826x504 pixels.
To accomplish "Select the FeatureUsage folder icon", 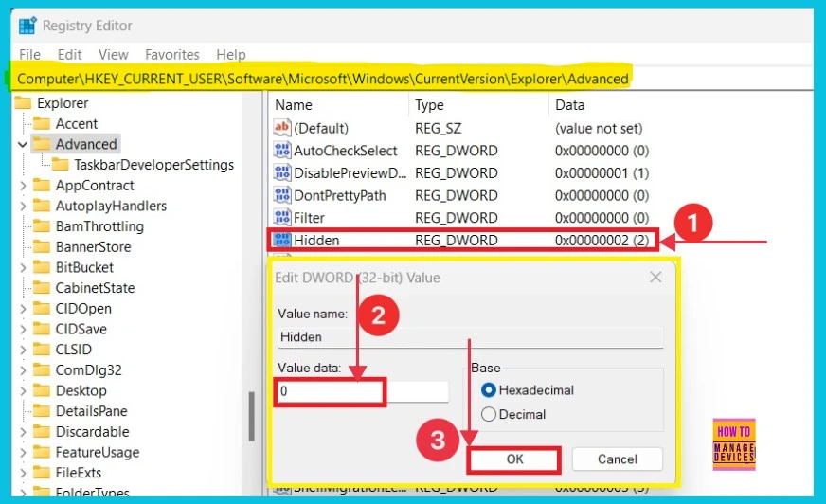I will pyautogui.click(x=42, y=452).
